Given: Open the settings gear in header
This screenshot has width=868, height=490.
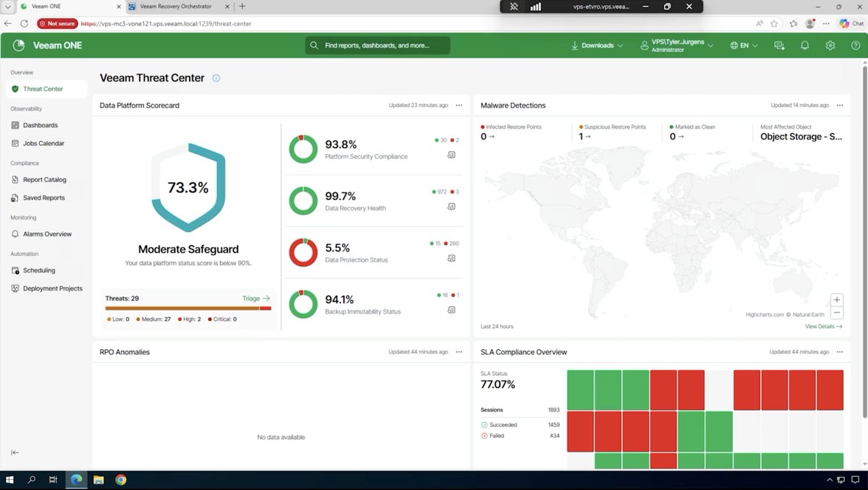Looking at the screenshot, I should click(x=830, y=46).
